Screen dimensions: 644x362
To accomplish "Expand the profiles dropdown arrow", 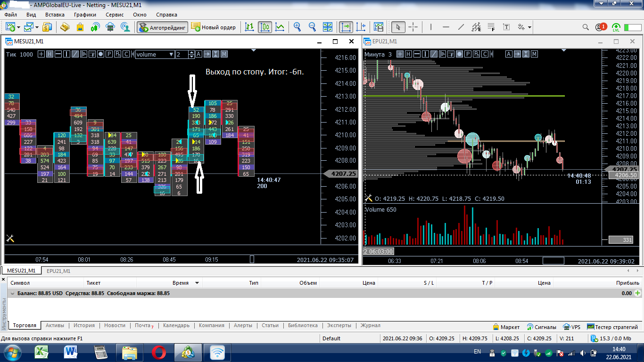I will [x=36, y=27].
